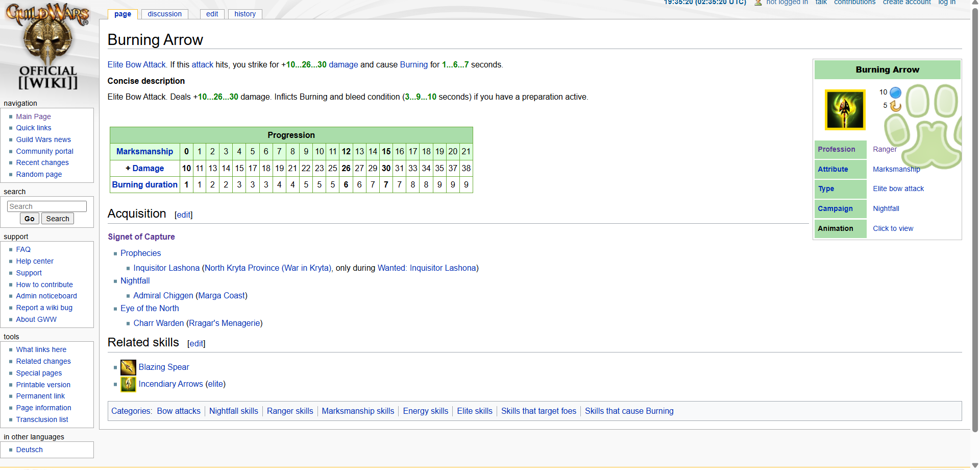Image resolution: width=980 pixels, height=470 pixels.
Task: Open the page tab
Action: point(122,14)
